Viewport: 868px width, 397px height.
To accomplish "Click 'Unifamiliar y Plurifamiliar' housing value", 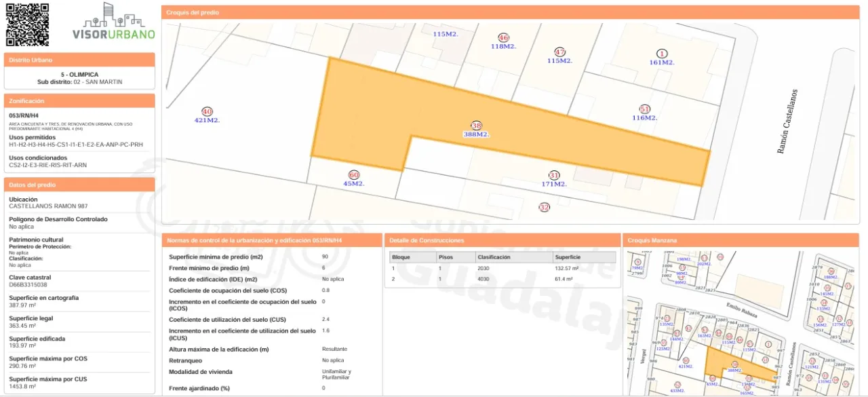I will 336,375.
